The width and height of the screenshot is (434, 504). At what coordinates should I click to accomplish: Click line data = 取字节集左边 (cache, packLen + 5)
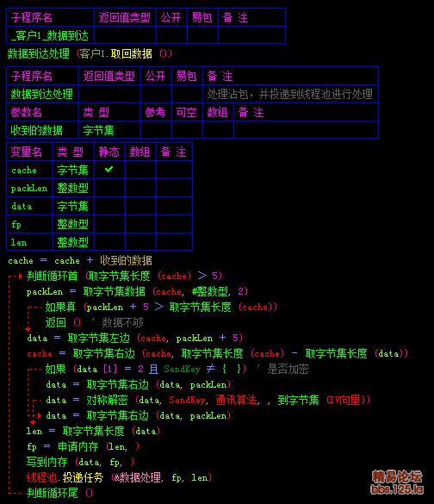[135, 338]
